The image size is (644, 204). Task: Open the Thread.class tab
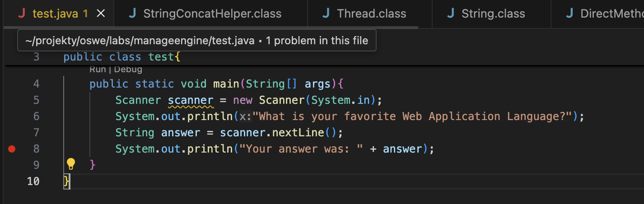click(x=371, y=14)
